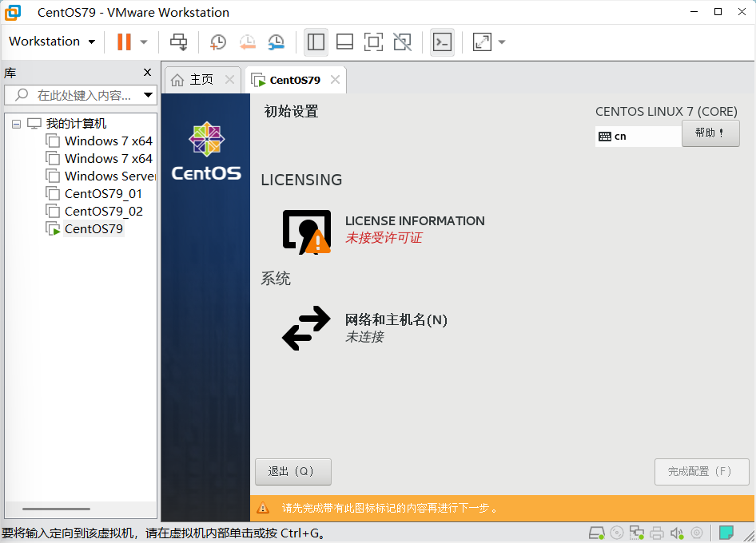Viewport: 756px width, 543px height.
Task: Click the 帮助 help button
Action: pos(710,133)
